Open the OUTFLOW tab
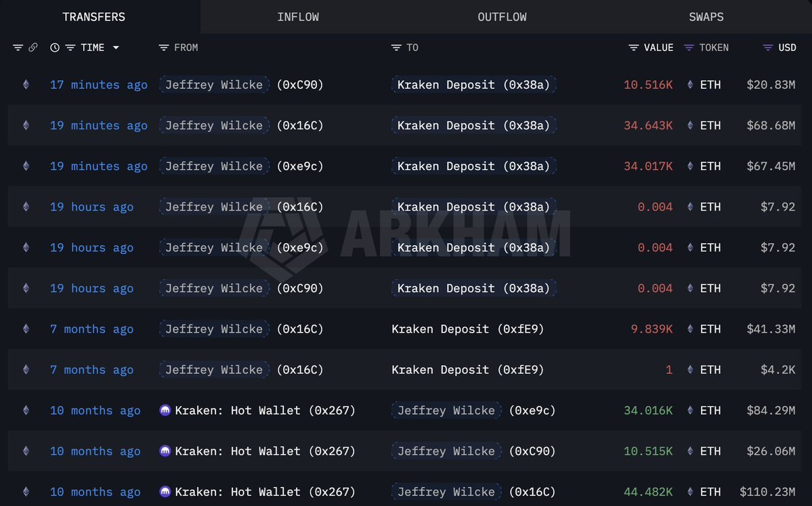This screenshot has height=506, width=812. click(x=502, y=16)
